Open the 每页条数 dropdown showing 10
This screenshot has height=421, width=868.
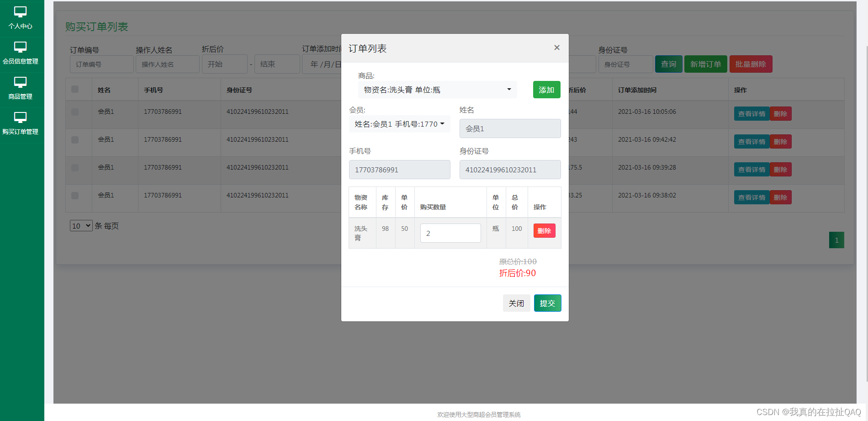click(81, 225)
